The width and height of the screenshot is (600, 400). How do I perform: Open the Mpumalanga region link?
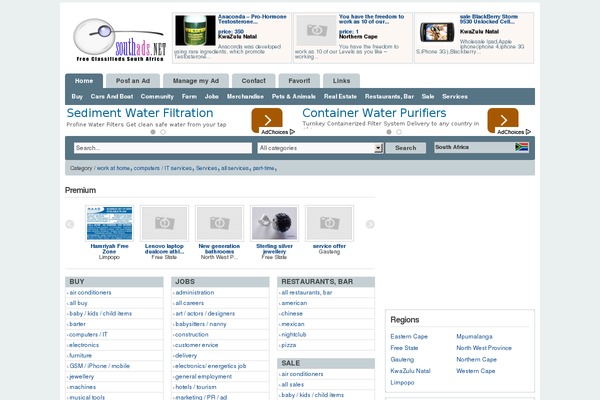[x=474, y=336]
